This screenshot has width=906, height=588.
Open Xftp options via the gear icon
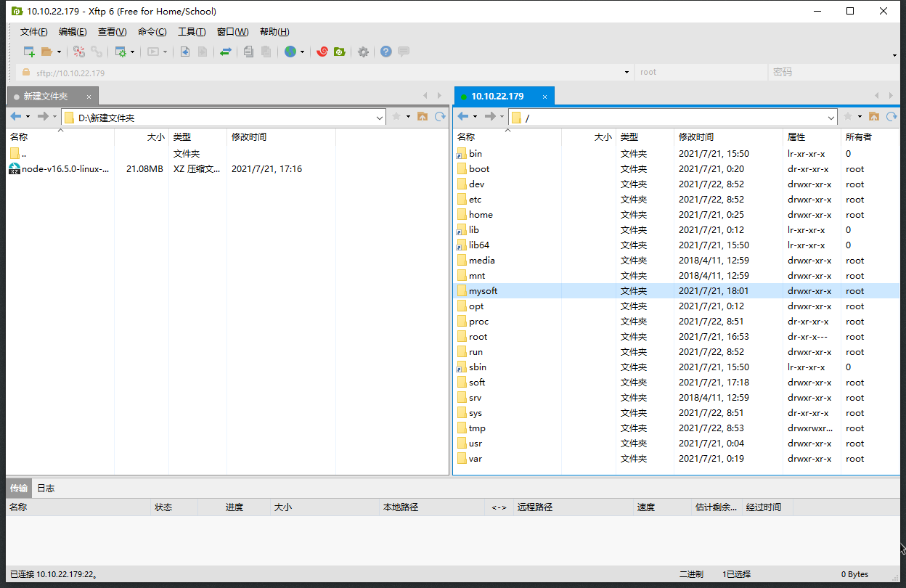pyautogui.click(x=362, y=51)
